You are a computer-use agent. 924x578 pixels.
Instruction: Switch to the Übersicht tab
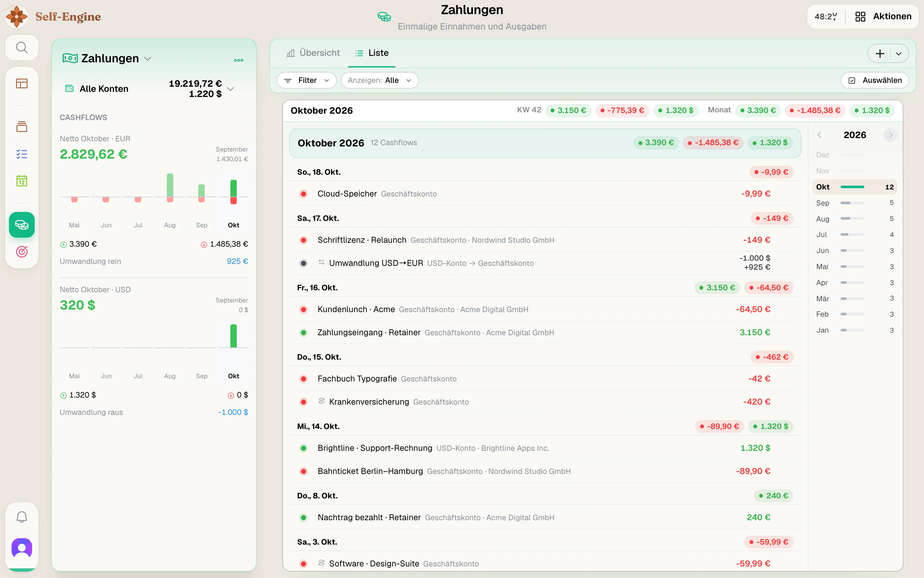click(x=313, y=53)
